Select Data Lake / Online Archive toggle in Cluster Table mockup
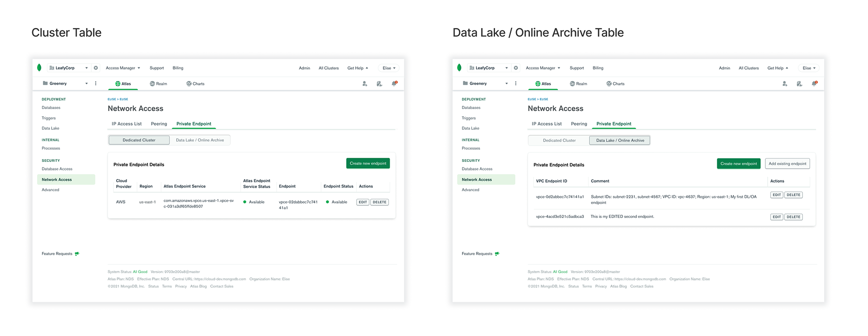868x336 pixels. [200, 140]
